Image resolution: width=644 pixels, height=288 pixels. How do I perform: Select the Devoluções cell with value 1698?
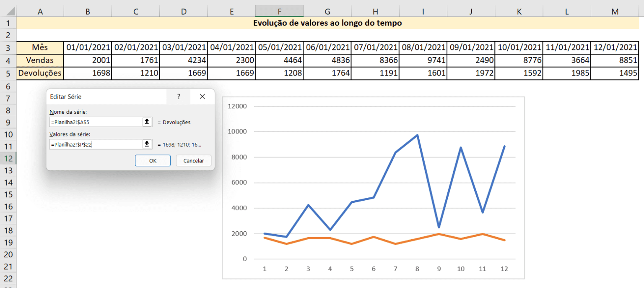click(88, 73)
